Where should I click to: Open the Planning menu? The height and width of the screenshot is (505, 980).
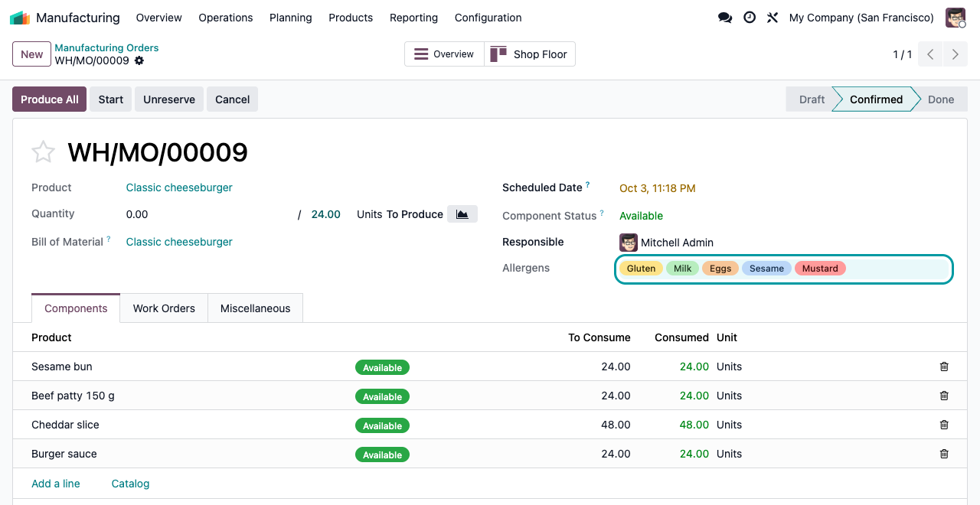[x=291, y=18]
